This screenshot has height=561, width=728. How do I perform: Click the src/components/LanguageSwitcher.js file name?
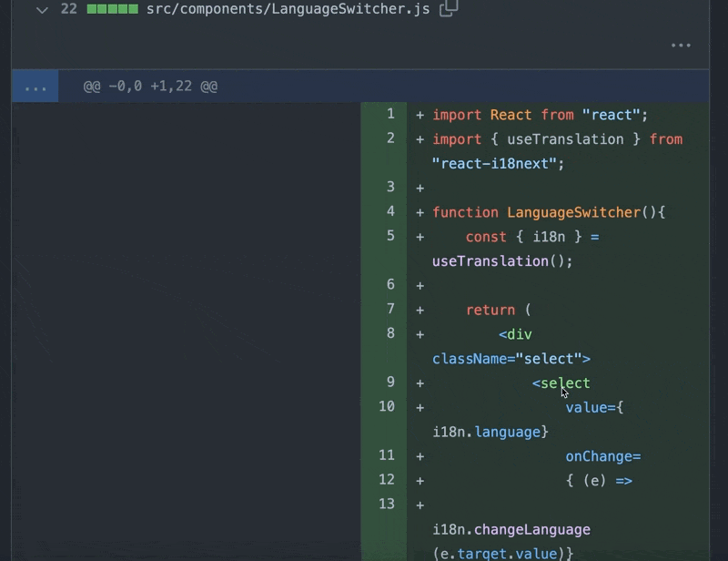288,9
